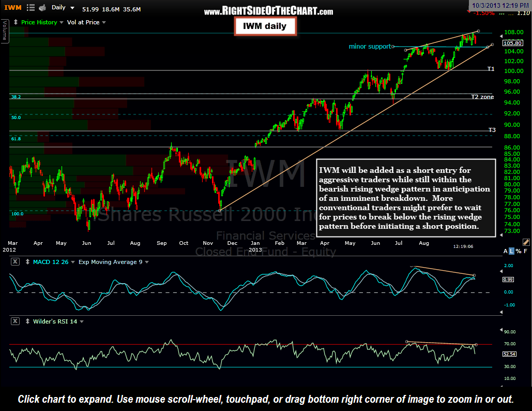Click the 50.0 Fibonacci level label

pos(16,118)
